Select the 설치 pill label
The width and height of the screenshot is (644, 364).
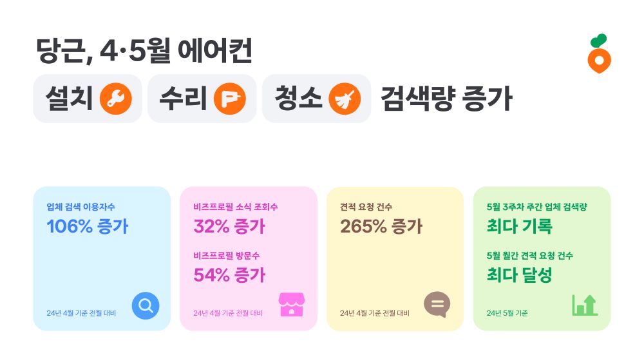click(x=69, y=99)
